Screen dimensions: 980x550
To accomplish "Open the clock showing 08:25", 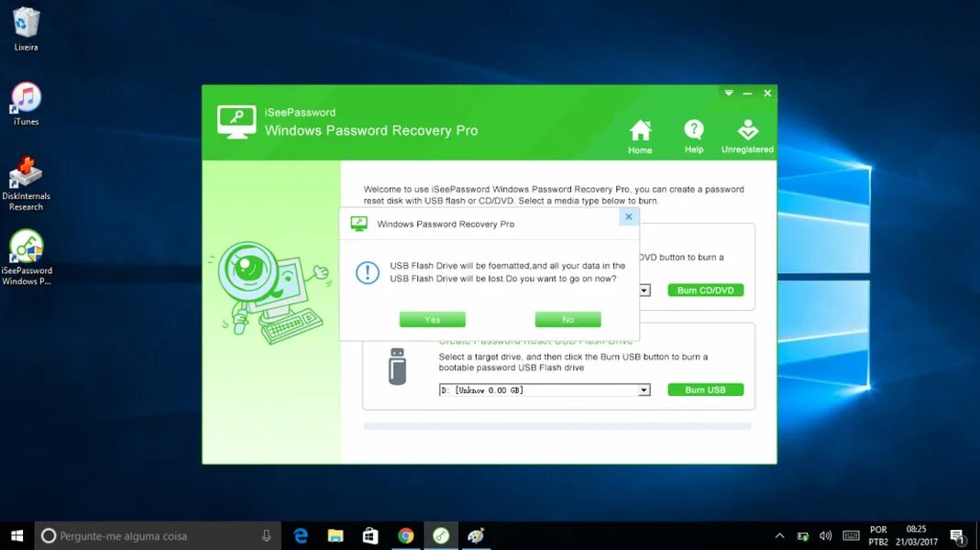I will point(916,535).
